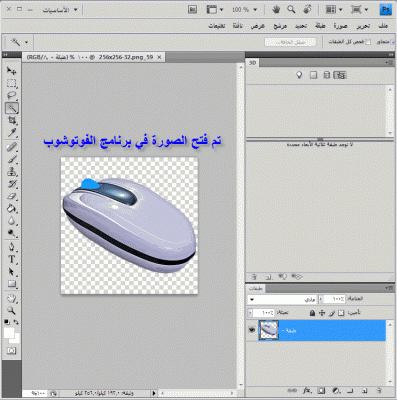Filter 3D panel by materials icon

[313, 75]
